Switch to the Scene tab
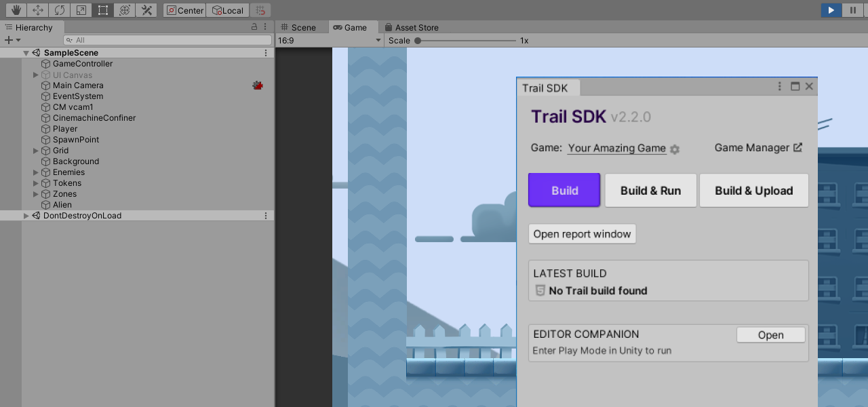The width and height of the screenshot is (868, 407). pos(298,27)
